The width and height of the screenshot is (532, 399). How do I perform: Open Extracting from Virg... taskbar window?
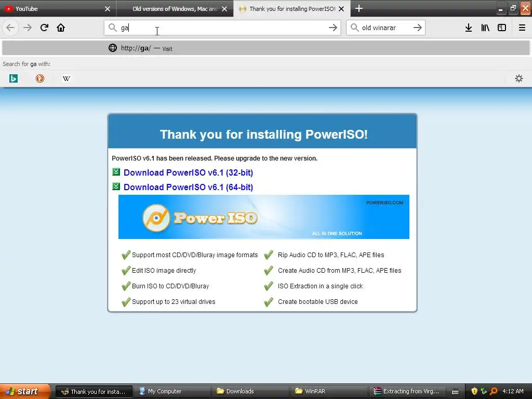[x=406, y=391]
